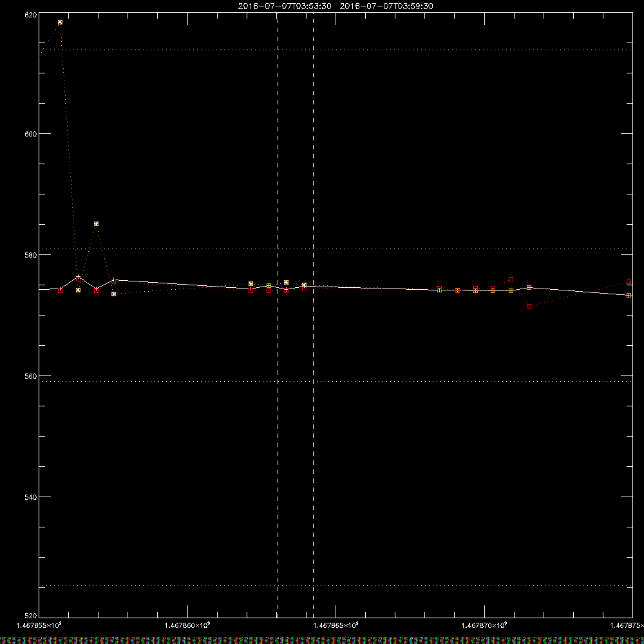The height and width of the screenshot is (644, 644).
Task: Click the orange peak data point near 618
Action: 61,22
